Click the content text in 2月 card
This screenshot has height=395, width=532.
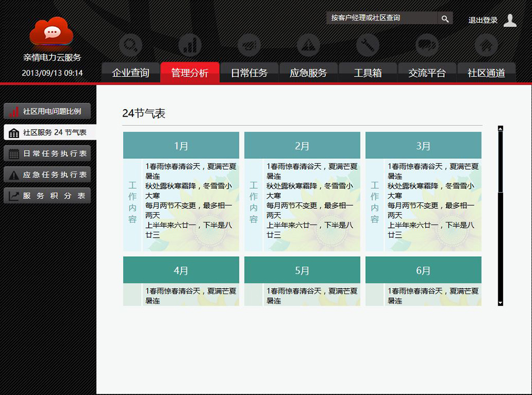(x=312, y=200)
